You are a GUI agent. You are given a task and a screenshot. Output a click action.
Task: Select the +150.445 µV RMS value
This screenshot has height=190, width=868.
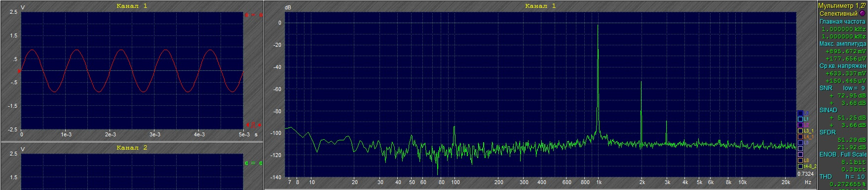845,80
